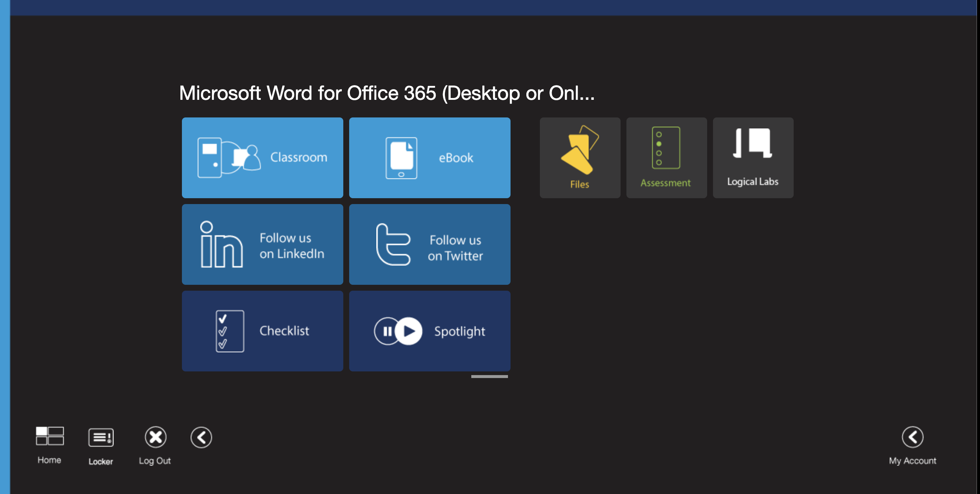The image size is (980, 494).
Task: Go to Home in the bottom bar
Action: point(50,436)
